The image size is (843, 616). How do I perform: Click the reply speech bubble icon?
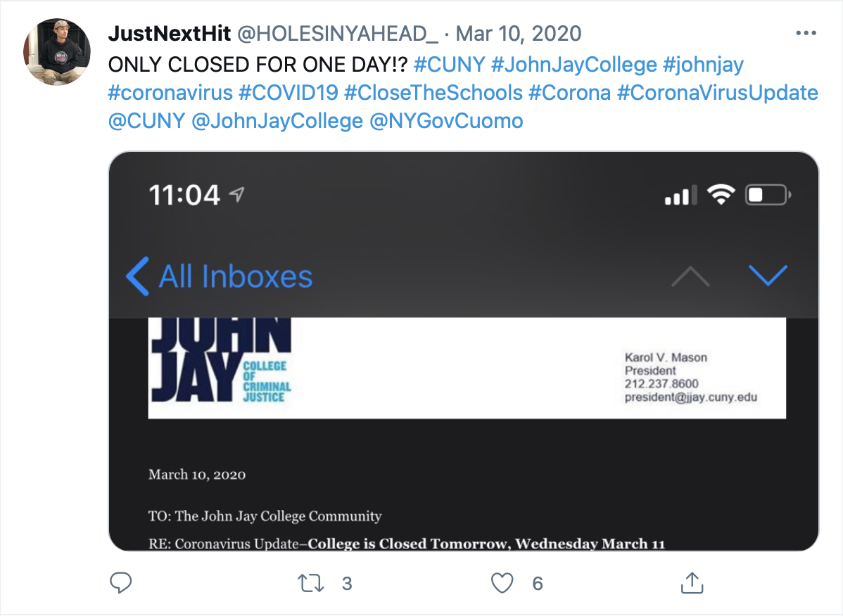pyautogui.click(x=121, y=583)
